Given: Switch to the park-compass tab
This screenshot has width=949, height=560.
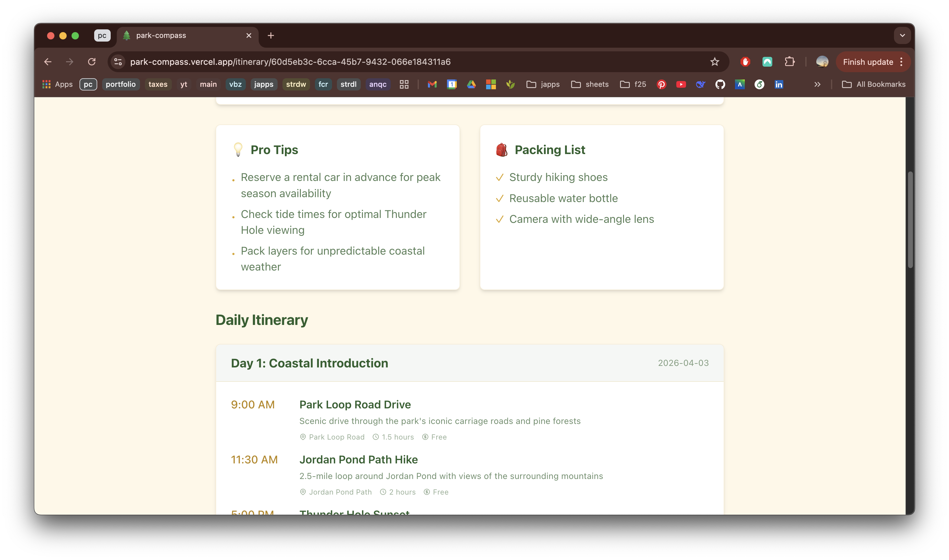Looking at the screenshot, I should (187, 35).
